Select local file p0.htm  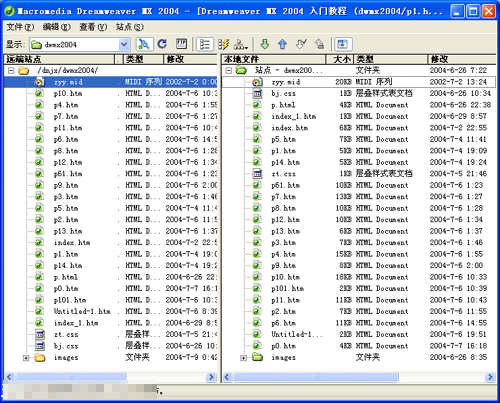(283, 346)
